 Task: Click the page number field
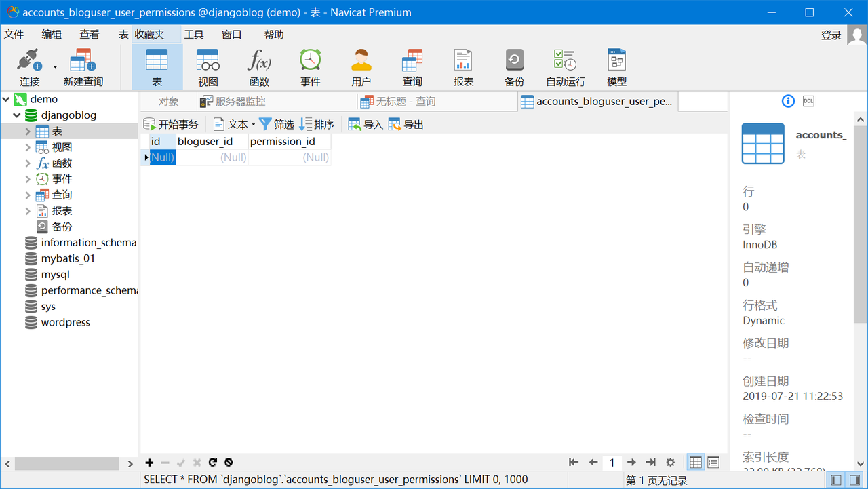pyautogui.click(x=612, y=463)
